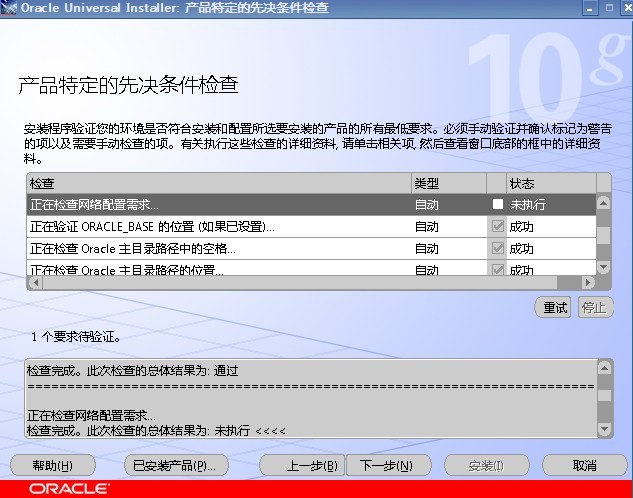Maximize the installer window
This screenshot has height=498, width=633.
point(609,8)
